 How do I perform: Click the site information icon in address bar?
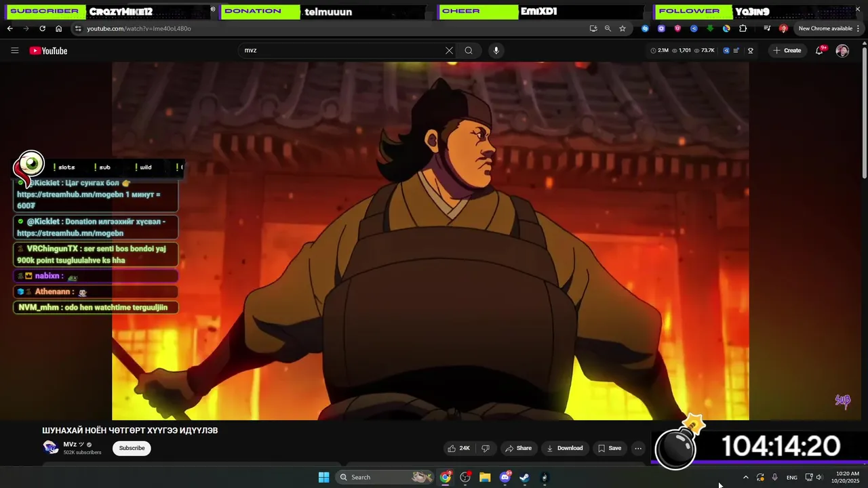(78, 28)
